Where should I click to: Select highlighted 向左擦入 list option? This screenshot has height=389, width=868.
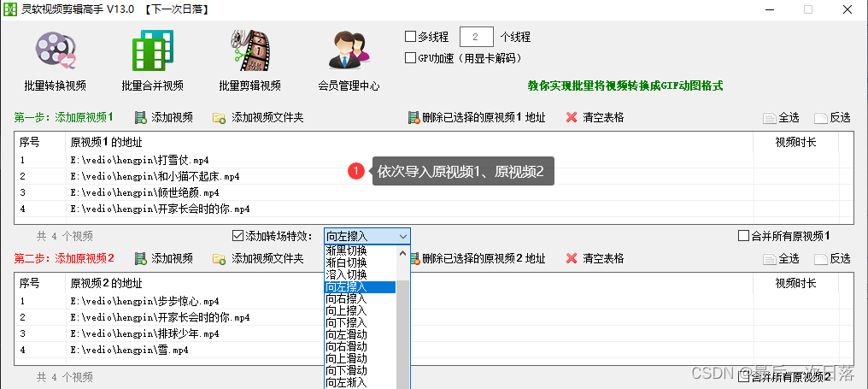[360, 287]
